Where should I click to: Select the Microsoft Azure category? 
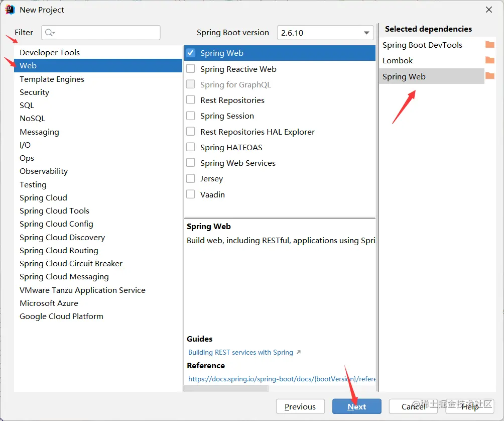coord(98,303)
